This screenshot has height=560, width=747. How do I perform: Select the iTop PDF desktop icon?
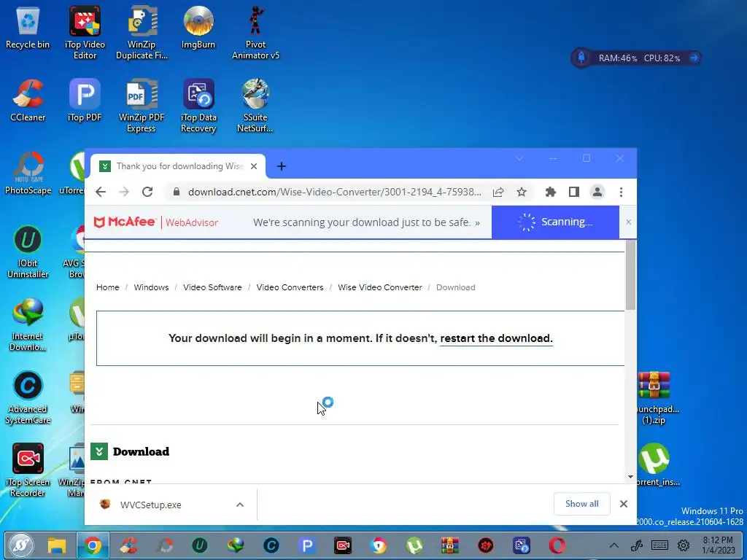tap(85, 101)
